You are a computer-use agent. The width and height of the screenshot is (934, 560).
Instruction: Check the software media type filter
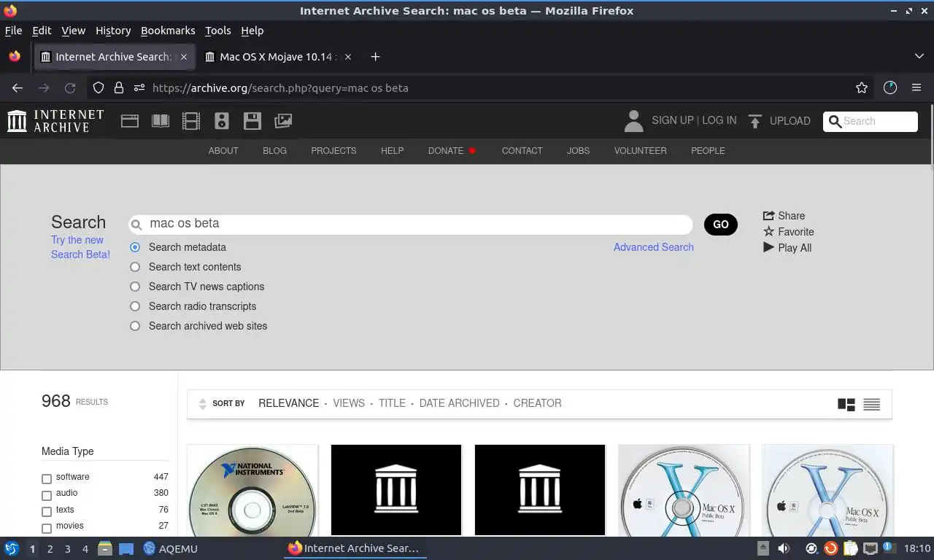47,479
